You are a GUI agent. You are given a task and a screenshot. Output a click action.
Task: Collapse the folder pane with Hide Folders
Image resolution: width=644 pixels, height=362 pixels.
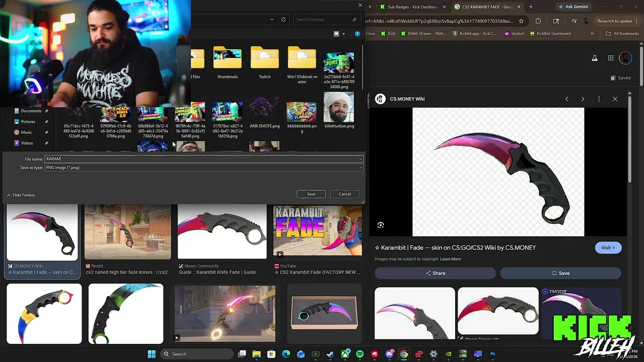click(21, 195)
